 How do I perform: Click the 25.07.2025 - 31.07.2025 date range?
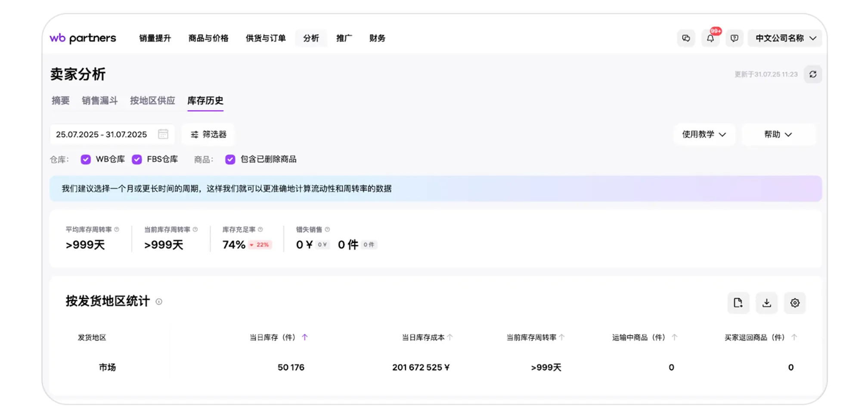(x=101, y=134)
